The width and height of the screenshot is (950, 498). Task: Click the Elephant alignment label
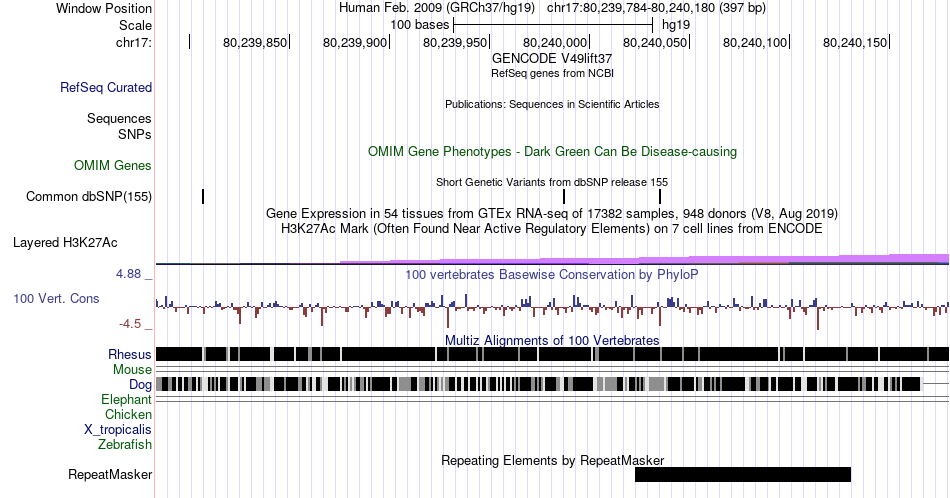[127, 399]
